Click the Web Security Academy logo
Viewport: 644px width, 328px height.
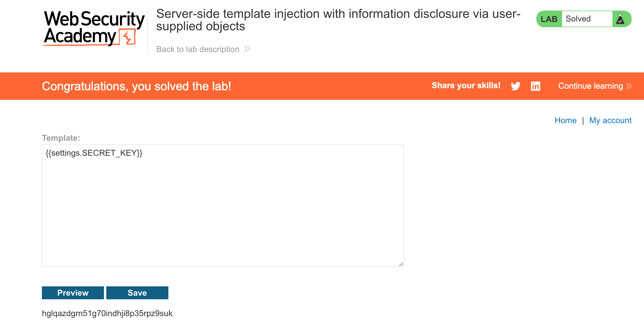coord(94,28)
